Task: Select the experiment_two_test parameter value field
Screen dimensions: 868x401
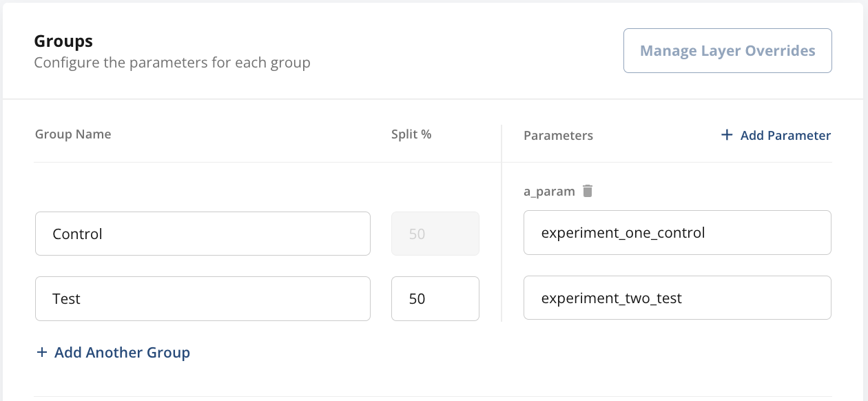Action: [677, 298]
